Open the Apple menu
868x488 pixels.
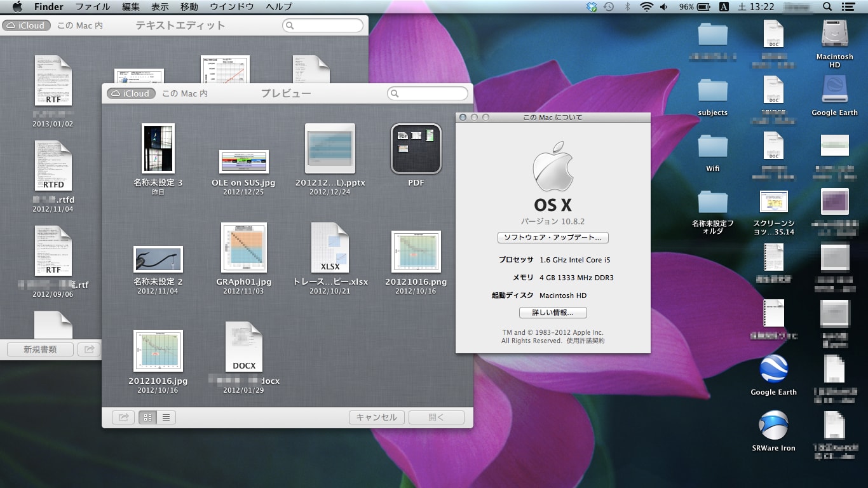click(x=17, y=7)
